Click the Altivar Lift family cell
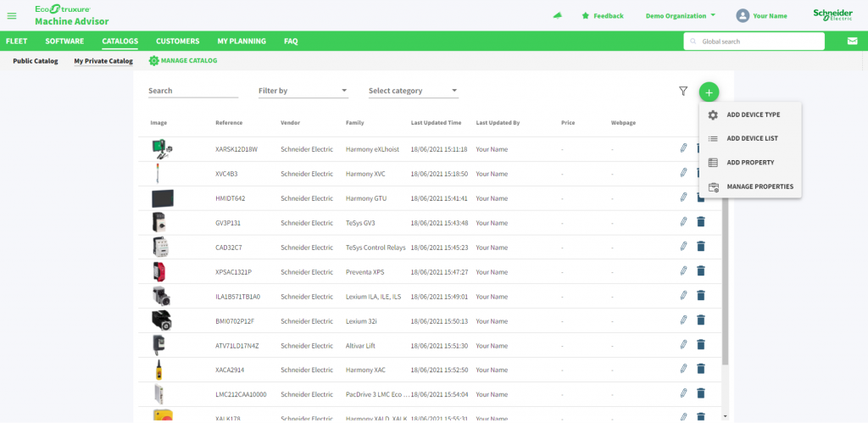 (360, 346)
